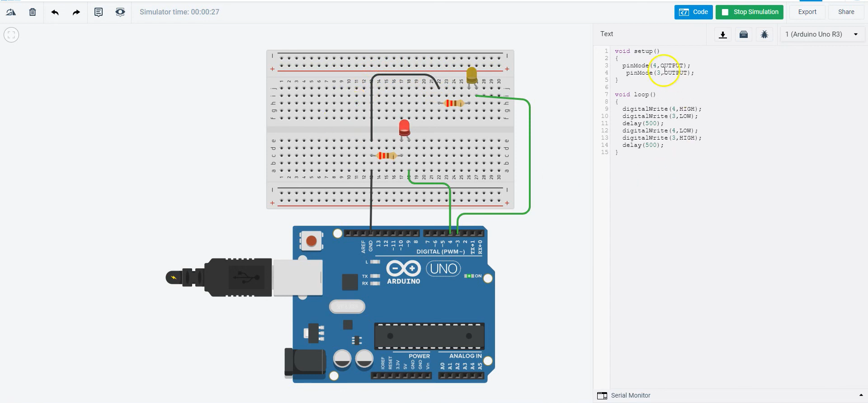Click the rotate component icon
This screenshot has height=403, width=868.
pos(11,12)
